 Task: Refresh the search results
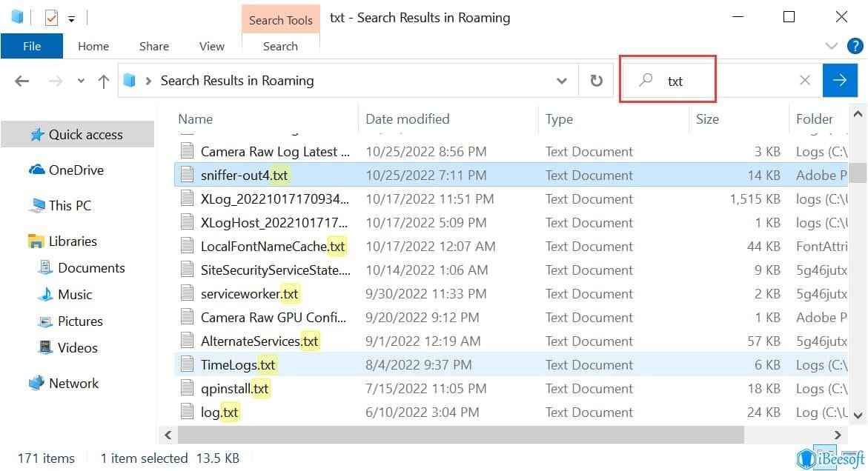[596, 81]
